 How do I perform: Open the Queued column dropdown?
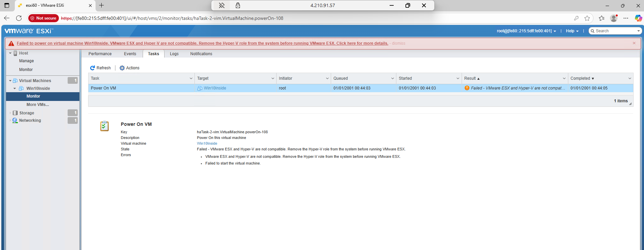[393, 78]
